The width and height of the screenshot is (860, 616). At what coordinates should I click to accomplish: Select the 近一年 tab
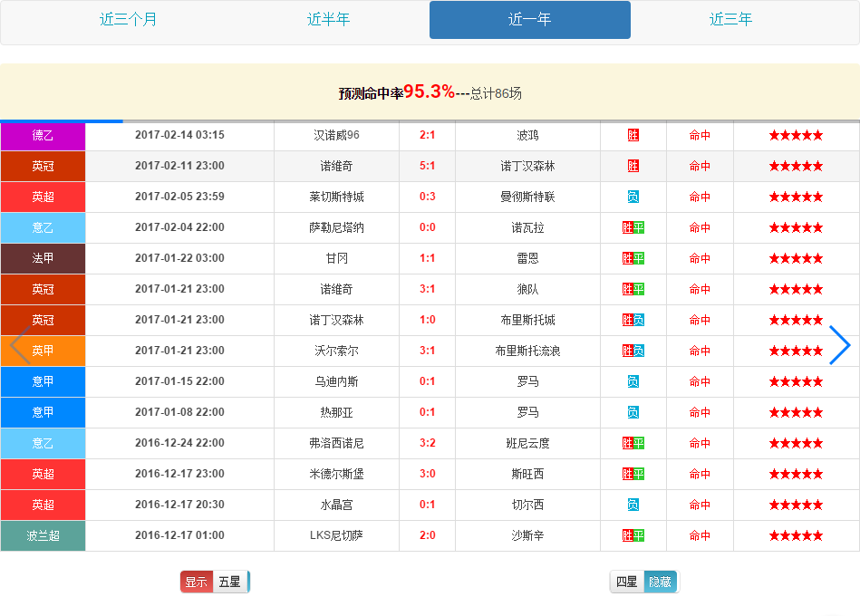[530, 20]
